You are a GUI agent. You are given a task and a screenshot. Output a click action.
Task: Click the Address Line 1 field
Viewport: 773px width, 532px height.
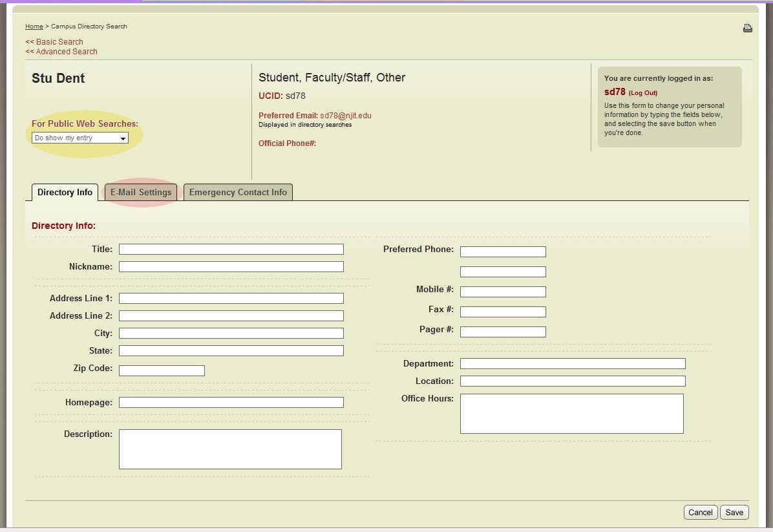231,298
